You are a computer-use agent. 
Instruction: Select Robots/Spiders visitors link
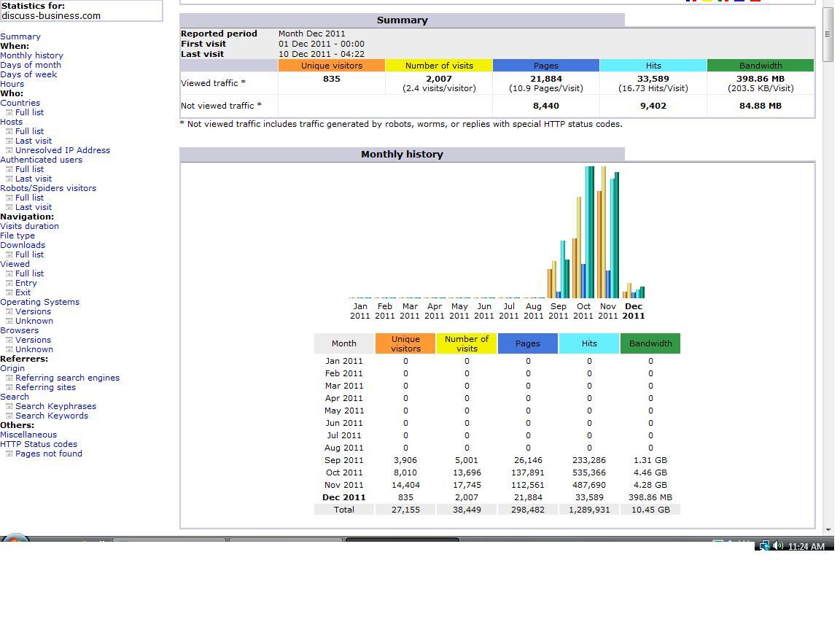[48, 188]
